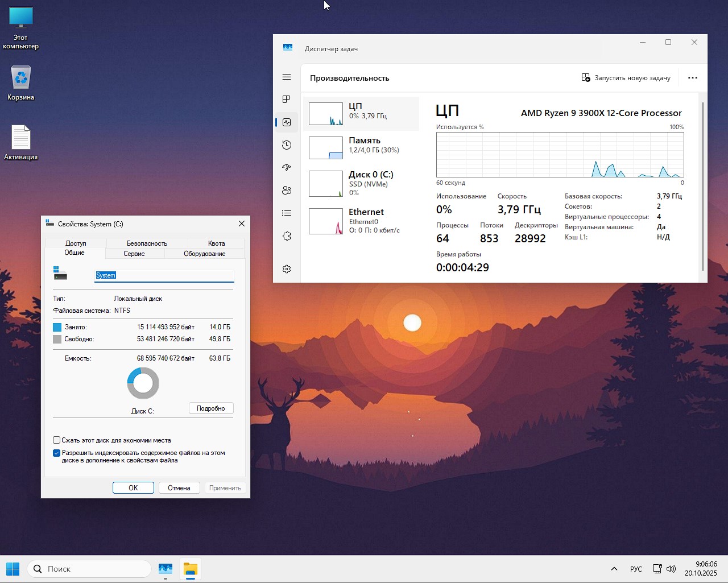Switch to the Безопасность tab
This screenshot has height=583, width=728.
pos(147,243)
